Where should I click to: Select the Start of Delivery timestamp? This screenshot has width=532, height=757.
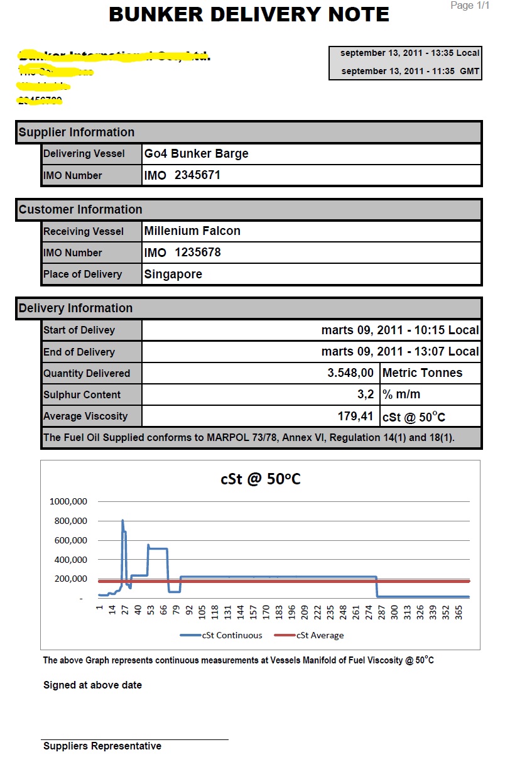click(x=402, y=330)
